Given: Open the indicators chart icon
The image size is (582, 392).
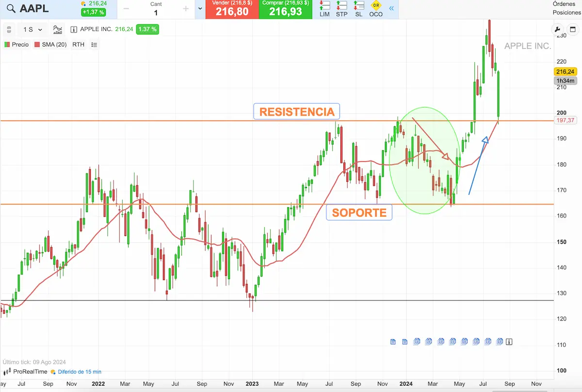Looking at the screenshot, I should [x=58, y=30].
